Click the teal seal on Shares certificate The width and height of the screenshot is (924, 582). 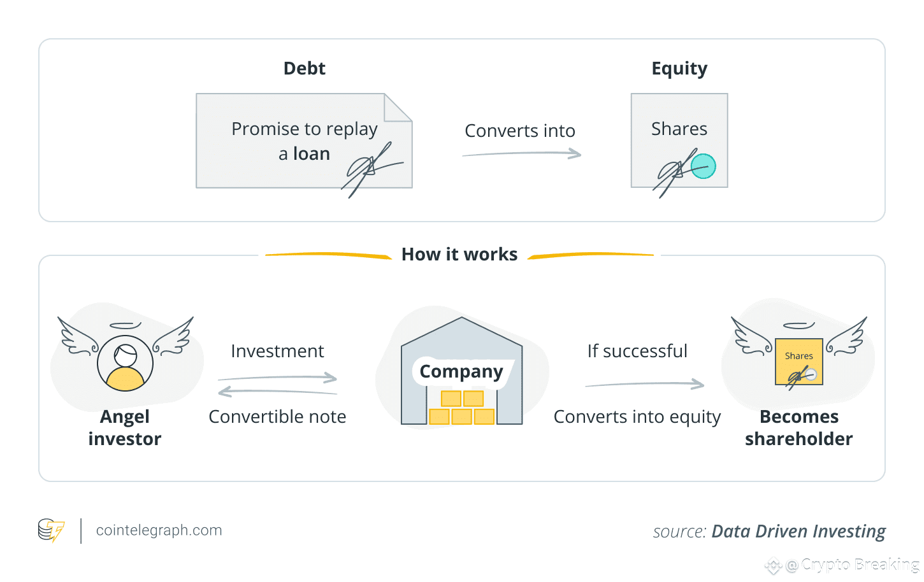(704, 166)
